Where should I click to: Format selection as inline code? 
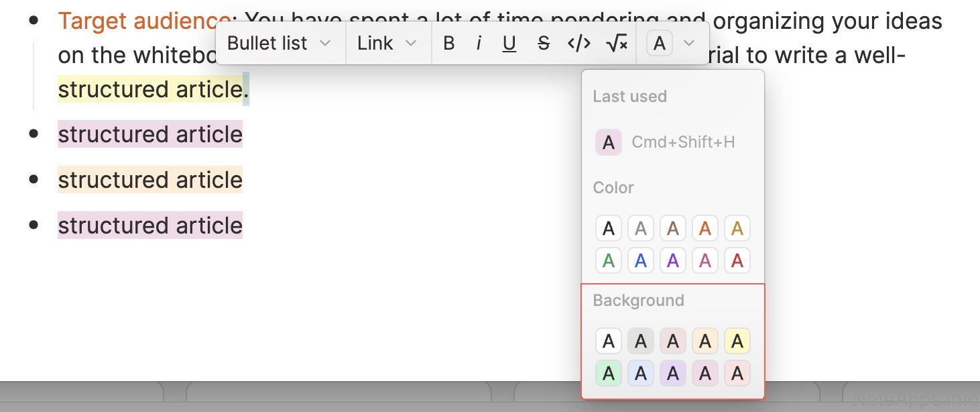point(579,44)
